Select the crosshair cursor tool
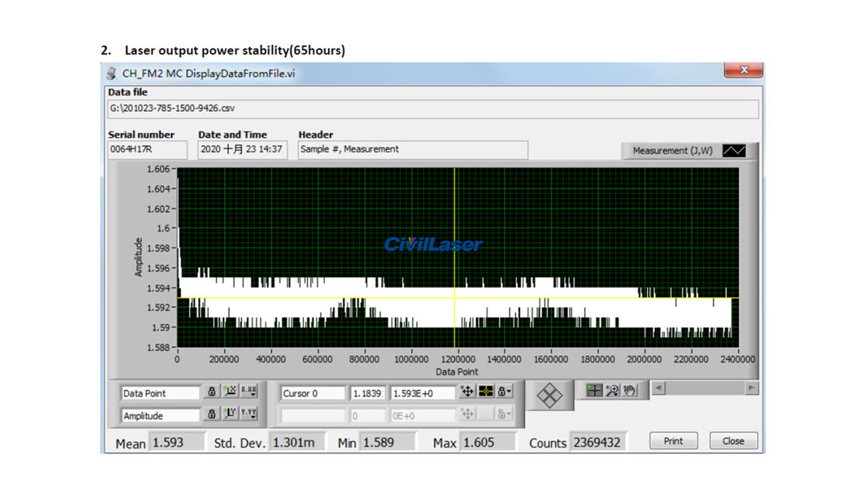This screenshot has height=488, width=868. [x=594, y=389]
